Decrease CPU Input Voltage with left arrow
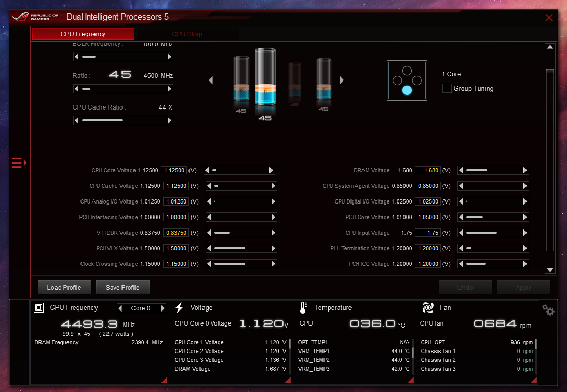 tap(461, 233)
